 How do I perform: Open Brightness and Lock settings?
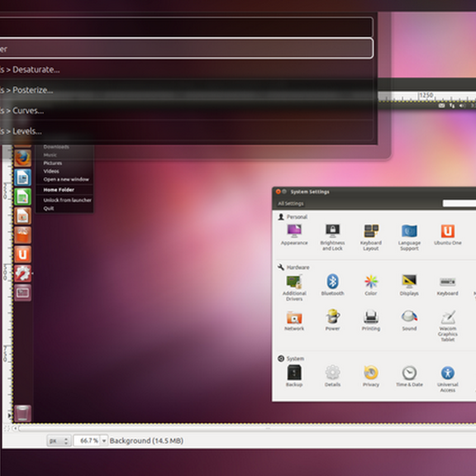point(333,237)
